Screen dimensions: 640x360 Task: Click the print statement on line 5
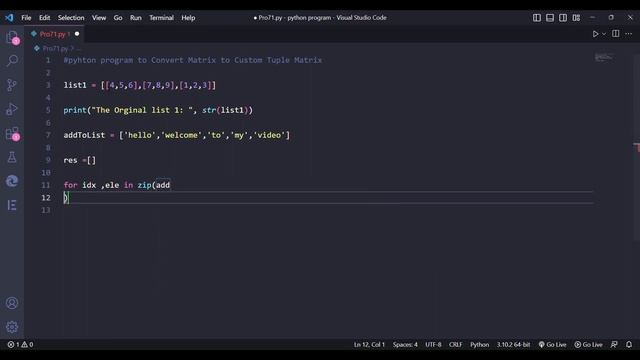click(x=75, y=110)
